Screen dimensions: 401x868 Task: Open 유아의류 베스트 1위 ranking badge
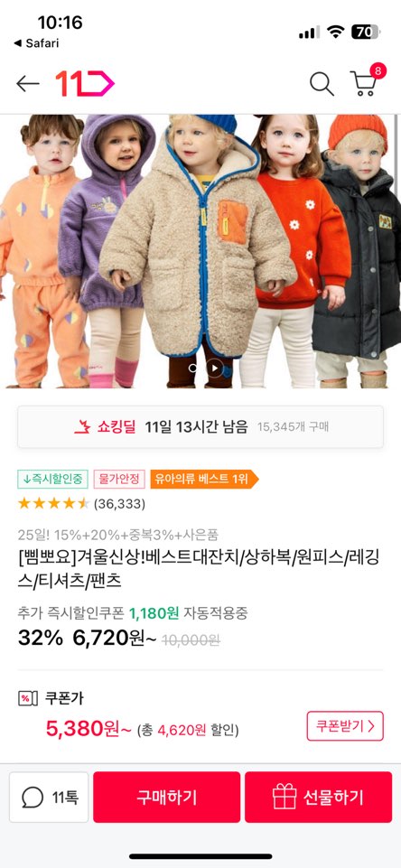pyautogui.click(x=204, y=479)
